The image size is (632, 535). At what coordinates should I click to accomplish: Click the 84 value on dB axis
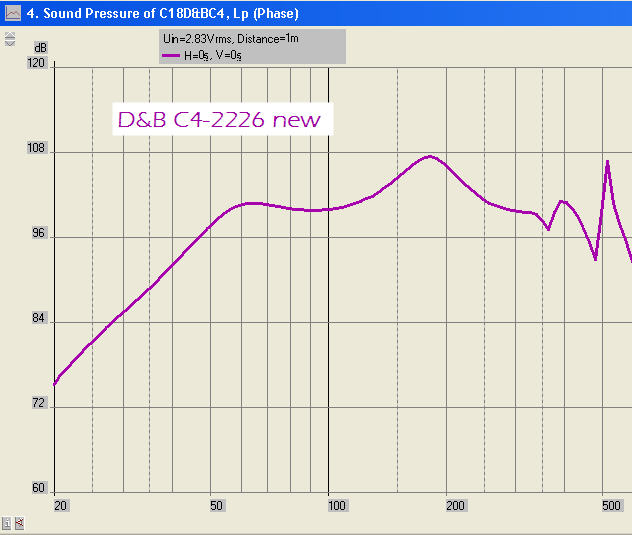coord(38,318)
